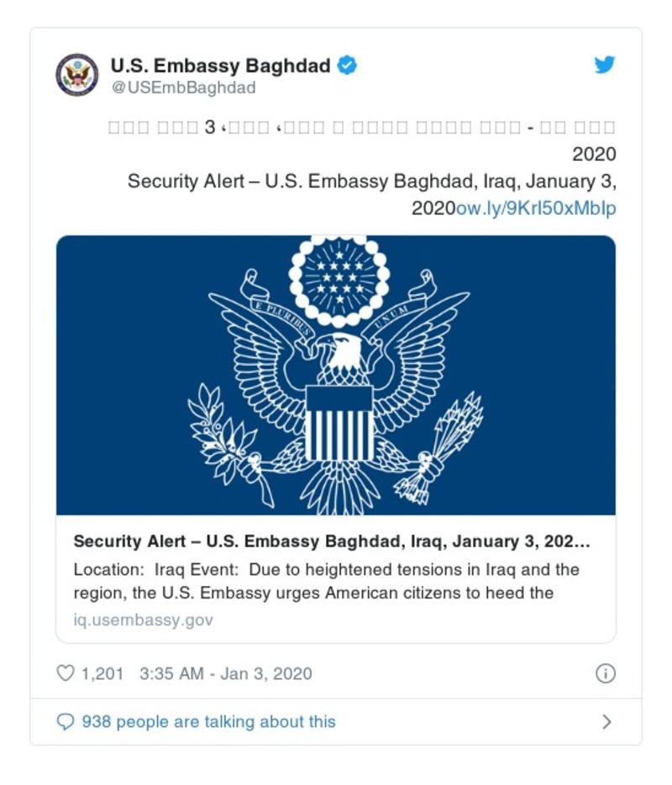Click the Twitter bird logo
The image size is (672, 785).
[x=604, y=64]
